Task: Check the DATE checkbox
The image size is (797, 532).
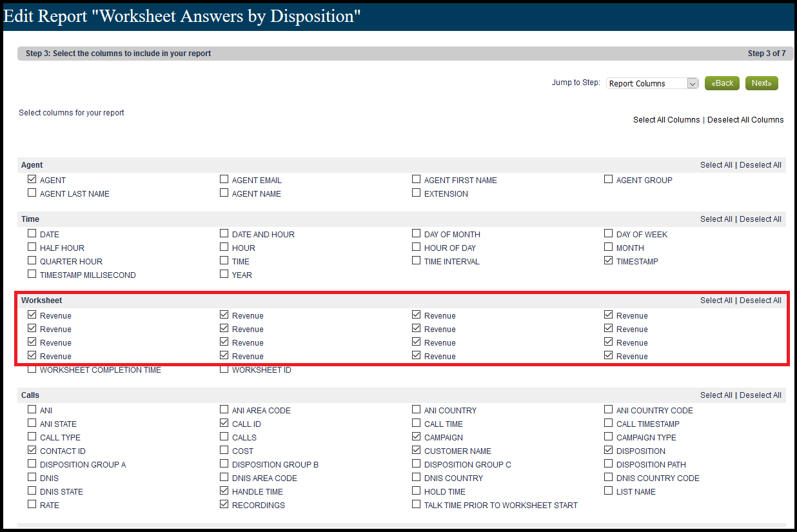Action: [x=32, y=233]
